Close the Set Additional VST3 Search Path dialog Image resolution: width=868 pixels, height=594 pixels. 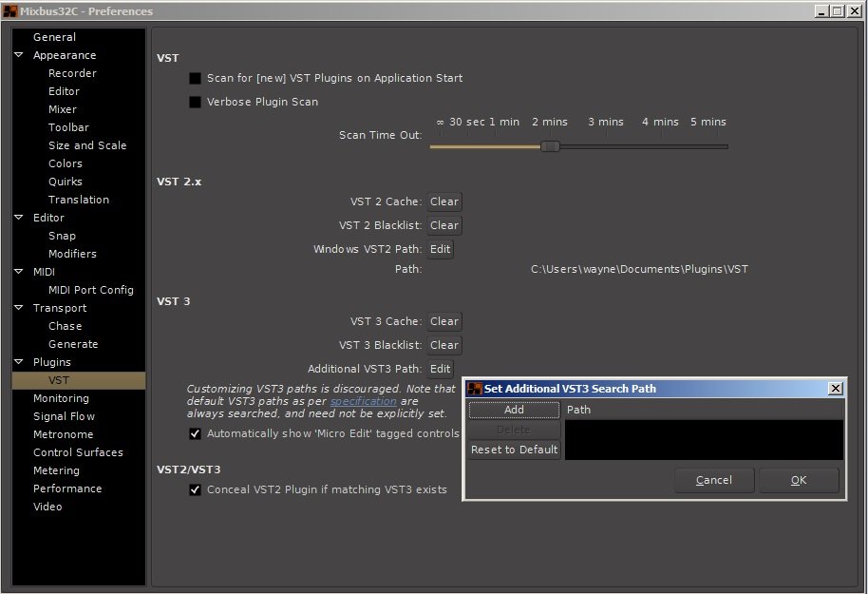[x=836, y=389]
